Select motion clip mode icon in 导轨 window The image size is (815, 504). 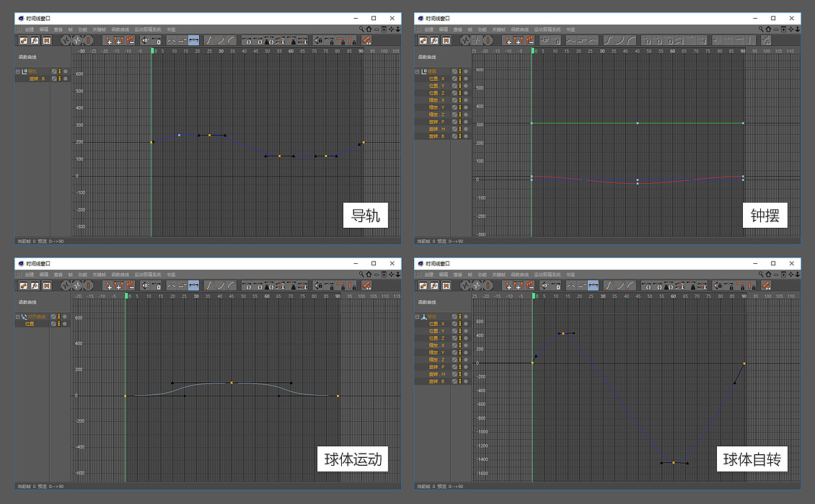tap(46, 40)
